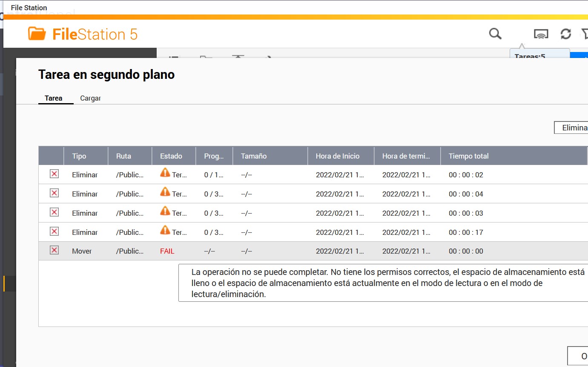
Task: Click warning icon on 00:00:17 task row
Action: click(x=165, y=231)
